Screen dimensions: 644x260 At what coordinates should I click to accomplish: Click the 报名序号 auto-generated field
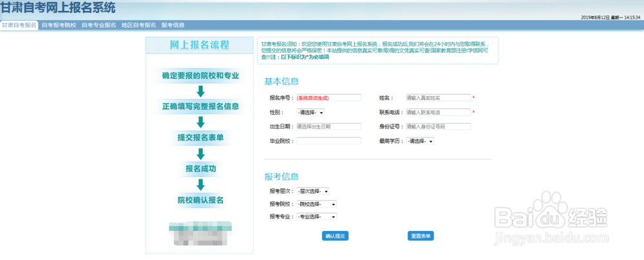pyautogui.click(x=328, y=98)
